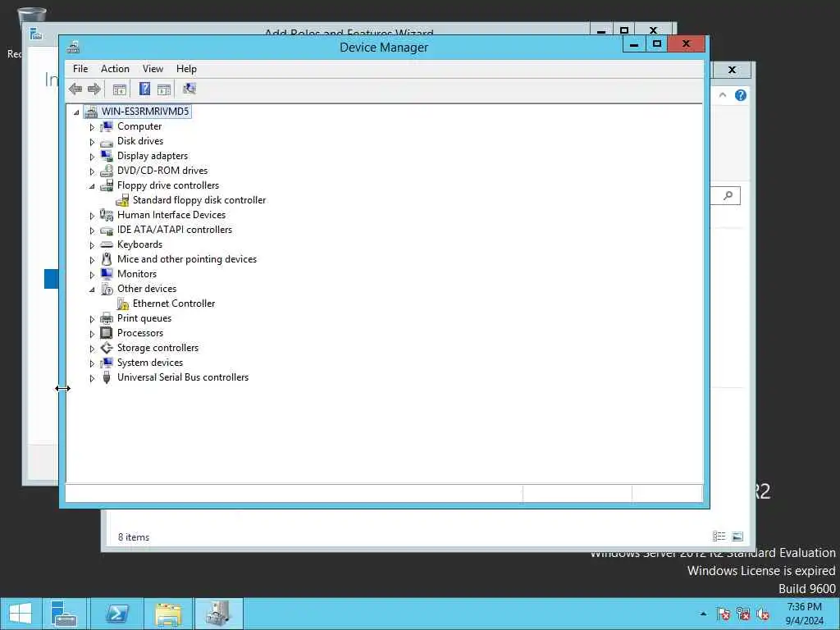
Task: Select the DVD/CD-ROM drives label
Action: point(162,171)
